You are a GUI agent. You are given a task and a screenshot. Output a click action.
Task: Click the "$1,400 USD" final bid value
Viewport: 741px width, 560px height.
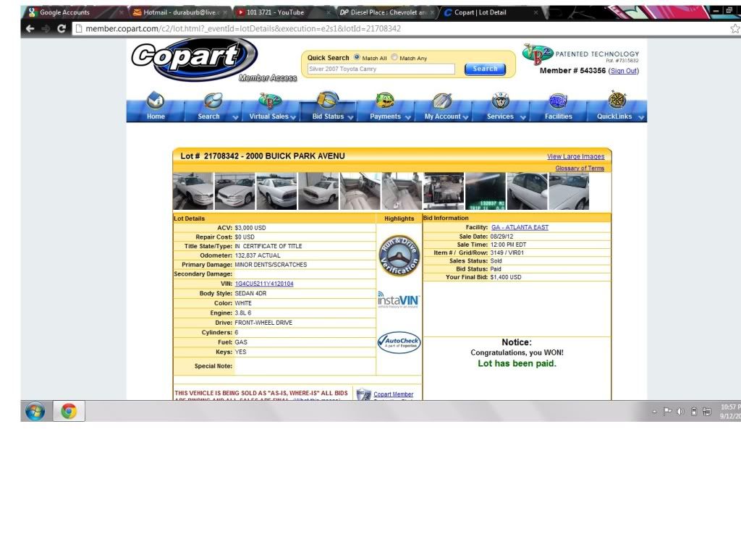506,277
